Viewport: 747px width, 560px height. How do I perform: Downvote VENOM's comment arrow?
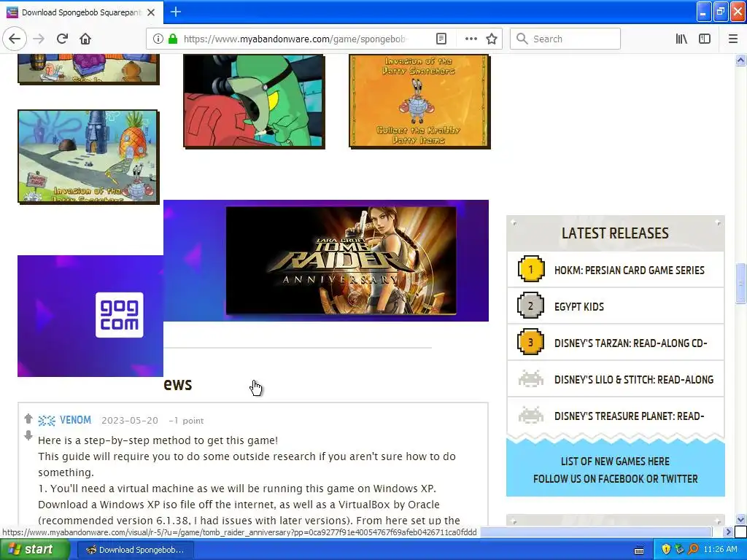[28, 435]
